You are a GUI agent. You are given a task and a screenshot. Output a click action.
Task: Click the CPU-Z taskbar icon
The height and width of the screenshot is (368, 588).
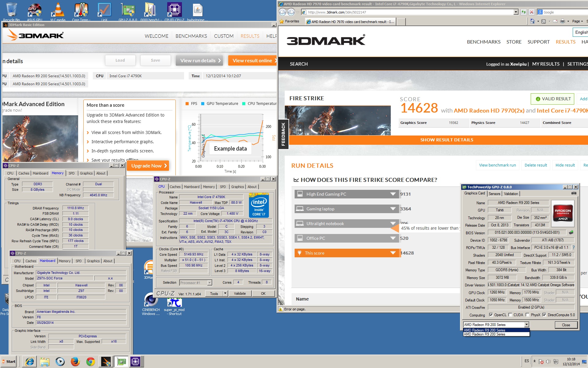pyautogui.click(x=135, y=362)
